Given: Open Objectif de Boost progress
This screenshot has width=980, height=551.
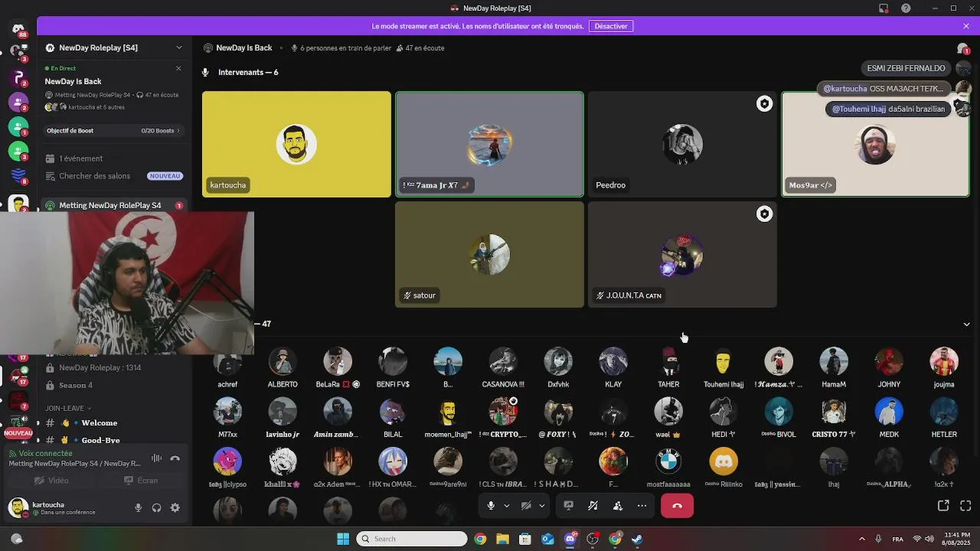Looking at the screenshot, I should click(113, 131).
